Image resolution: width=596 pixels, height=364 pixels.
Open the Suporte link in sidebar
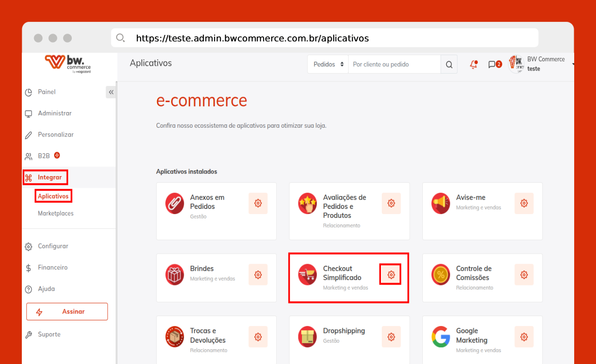[49, 334]
